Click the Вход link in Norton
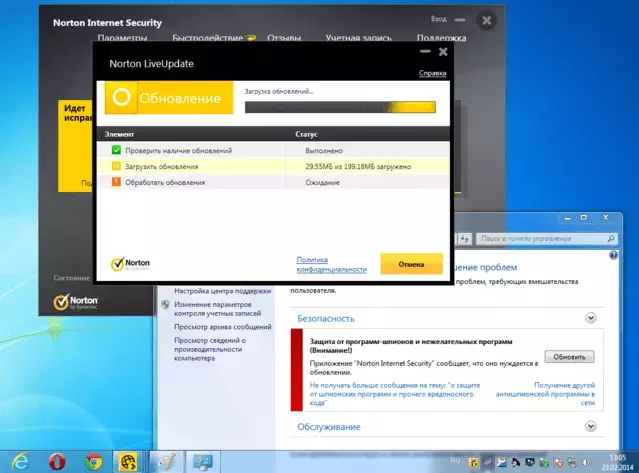 [x=438, y=19]
